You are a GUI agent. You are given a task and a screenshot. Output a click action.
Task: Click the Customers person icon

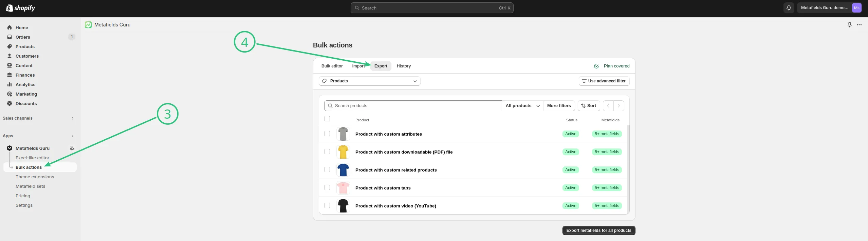(x=10, y=56)
